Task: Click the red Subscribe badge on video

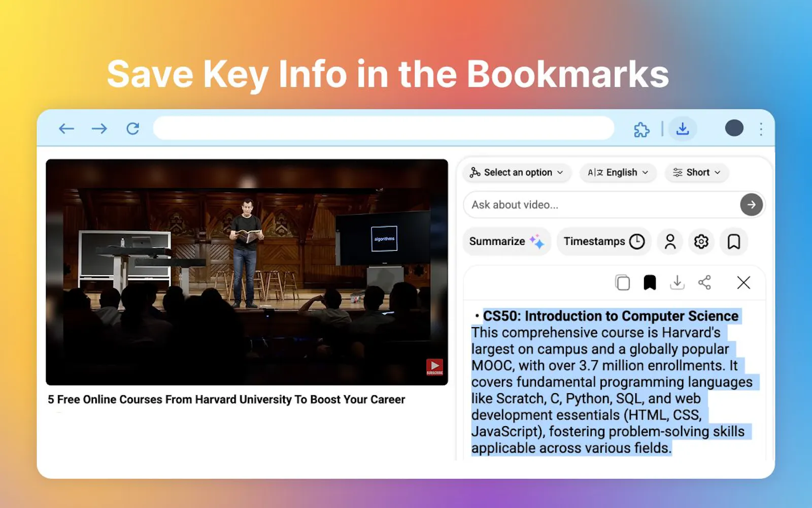Action: (434, 367)
